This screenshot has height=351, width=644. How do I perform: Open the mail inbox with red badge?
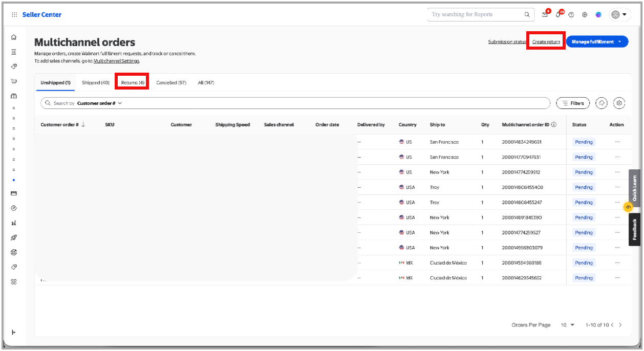point(545,14)
